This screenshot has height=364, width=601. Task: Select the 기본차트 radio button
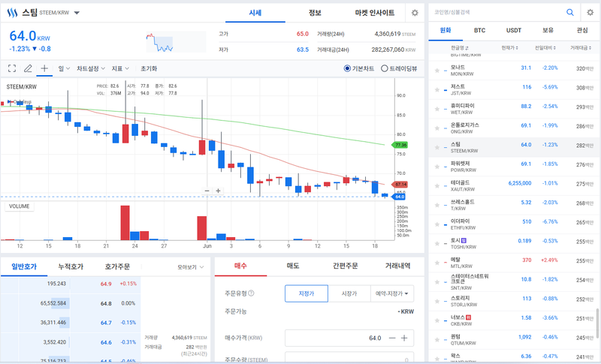tap(347, 68)
